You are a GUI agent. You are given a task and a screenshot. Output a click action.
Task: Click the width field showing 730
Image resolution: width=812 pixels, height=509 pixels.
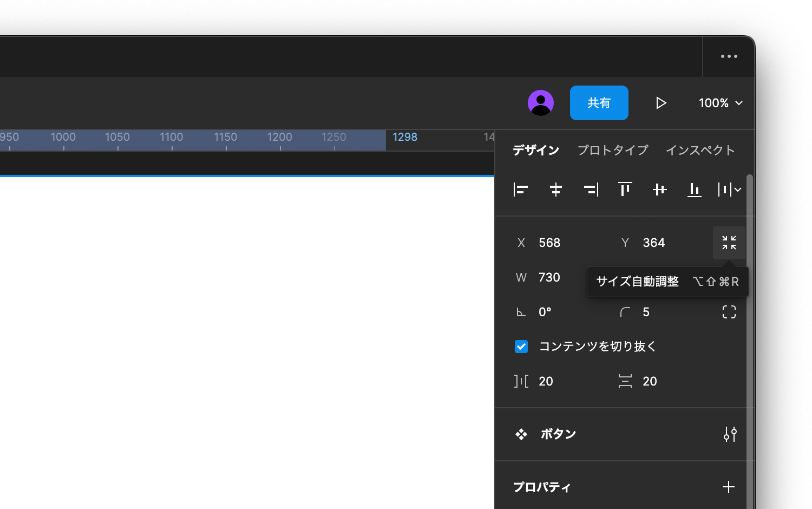549,277
